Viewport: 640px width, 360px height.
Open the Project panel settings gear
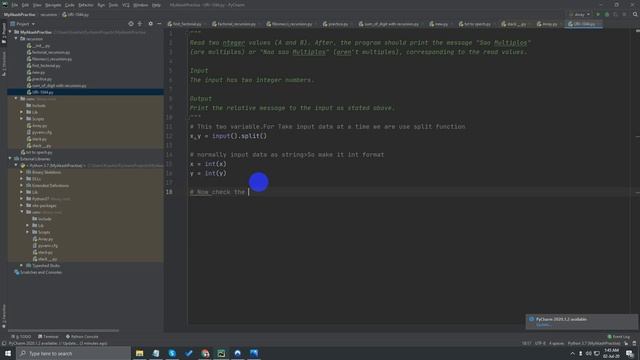coord(150,24)
